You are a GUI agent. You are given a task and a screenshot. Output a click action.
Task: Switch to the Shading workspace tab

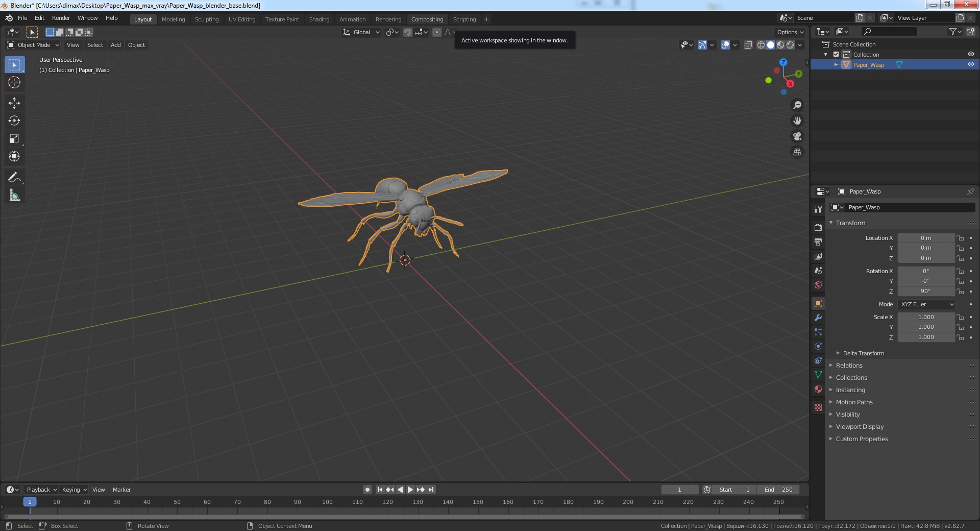[x=319, y=19]
